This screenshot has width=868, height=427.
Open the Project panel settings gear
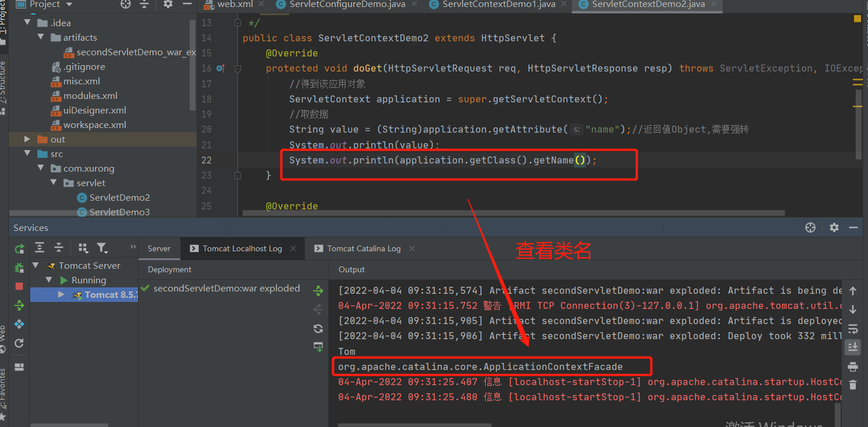pos(168,4)
